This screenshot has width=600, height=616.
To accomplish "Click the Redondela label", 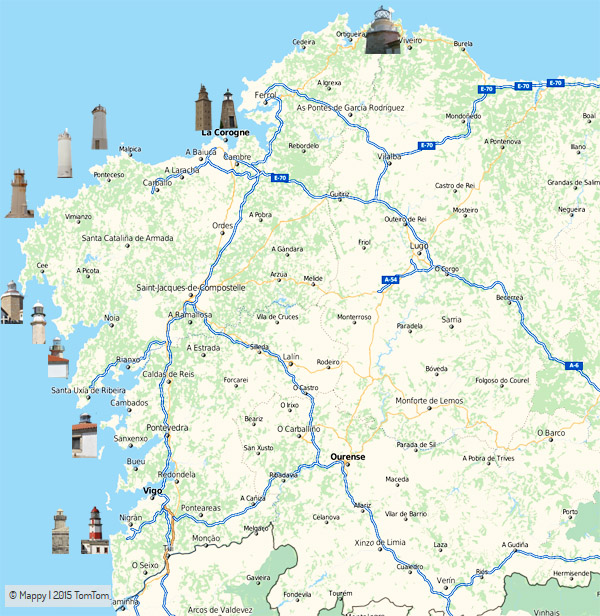I will pos(176,474).
